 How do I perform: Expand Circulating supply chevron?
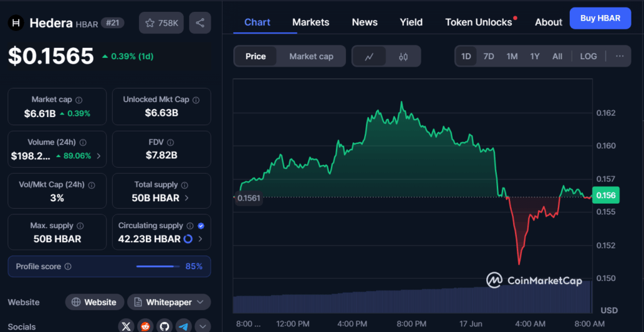[200, 239]
